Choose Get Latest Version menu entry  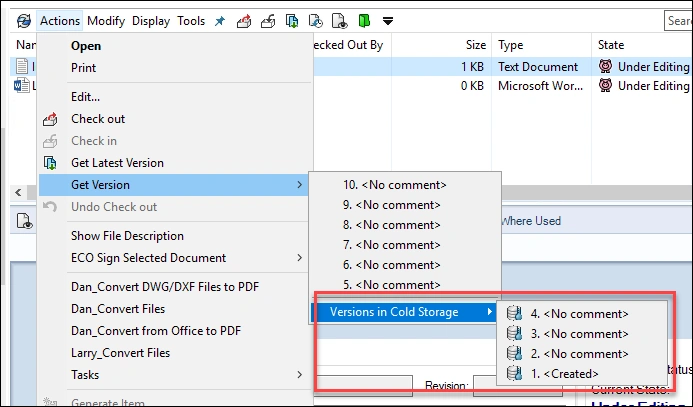(117, 163)
